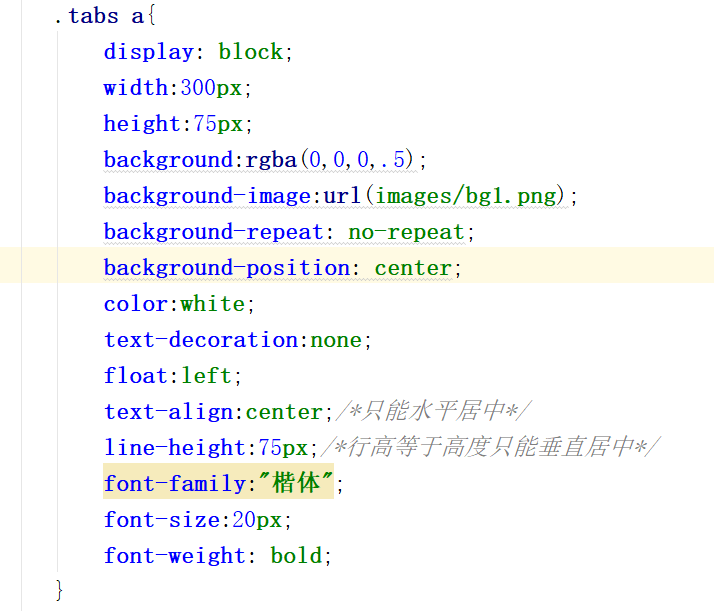Click the comment "行高等于高度只能垂直居中"
714x611 pixels.
[x=491, y=447]
